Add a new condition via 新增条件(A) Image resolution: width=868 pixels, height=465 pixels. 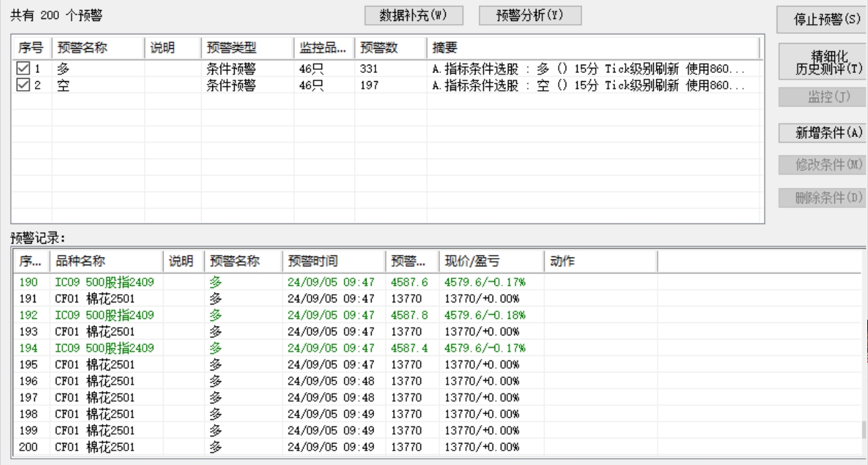(x=822, y=133)
